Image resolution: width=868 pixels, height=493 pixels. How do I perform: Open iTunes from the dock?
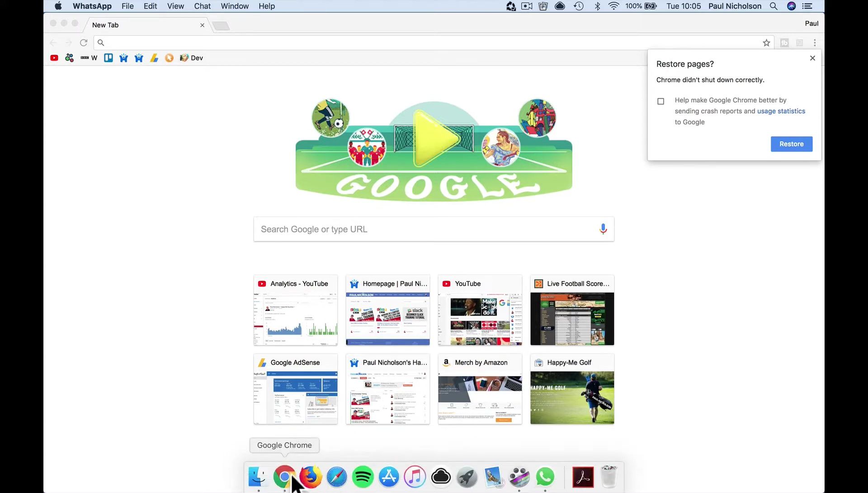[415, 477]
